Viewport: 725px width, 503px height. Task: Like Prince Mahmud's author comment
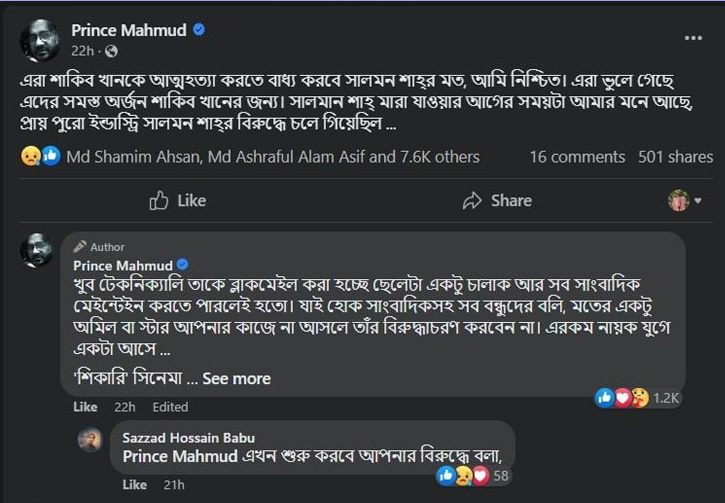click(x=86, y=407)
